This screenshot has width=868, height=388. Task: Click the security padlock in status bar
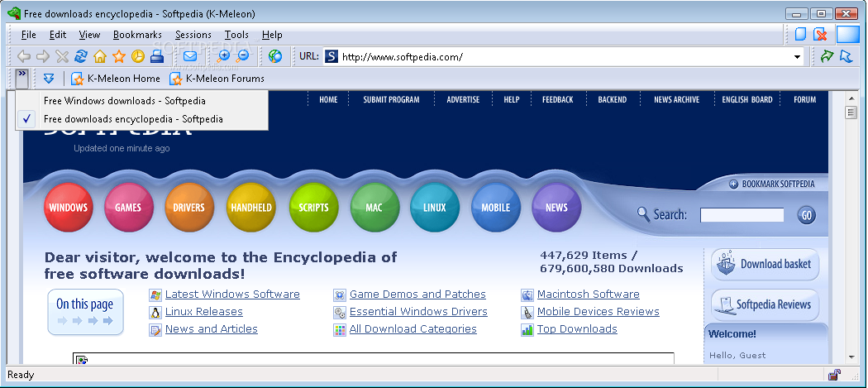coord(834,375)
